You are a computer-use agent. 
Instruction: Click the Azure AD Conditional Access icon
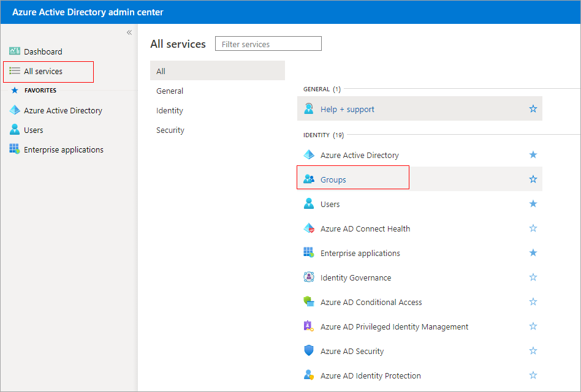pos(309,302)
